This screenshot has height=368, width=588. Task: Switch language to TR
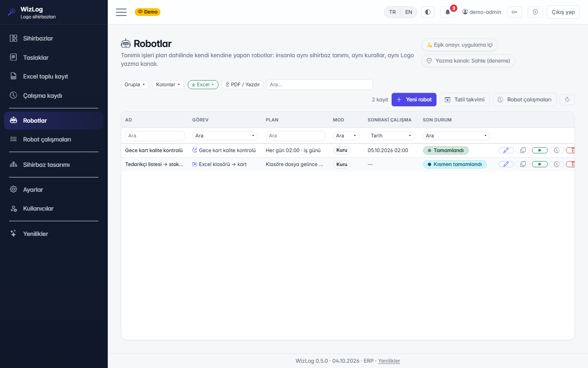tap(392, 12)
